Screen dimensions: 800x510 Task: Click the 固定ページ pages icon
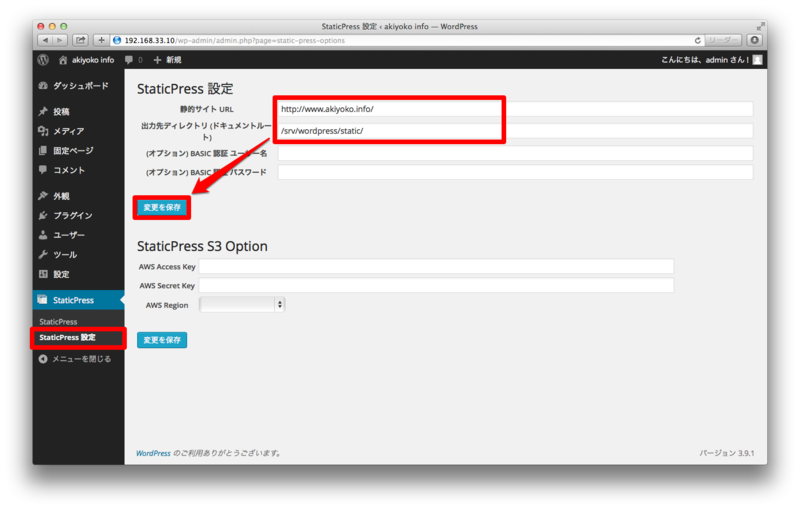pyautogui.click(x=43, y=150)
